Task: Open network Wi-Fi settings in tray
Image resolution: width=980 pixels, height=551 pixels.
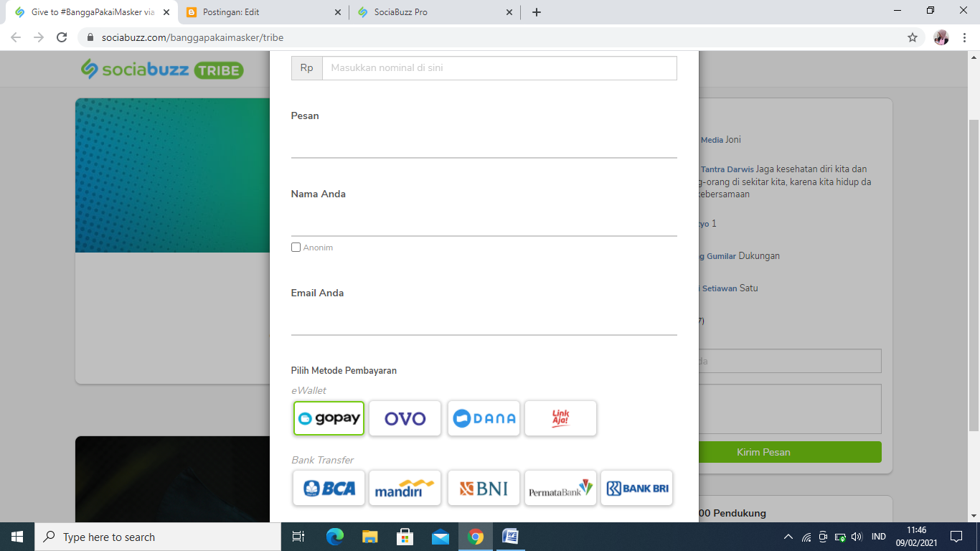Action: pos(806,537)
